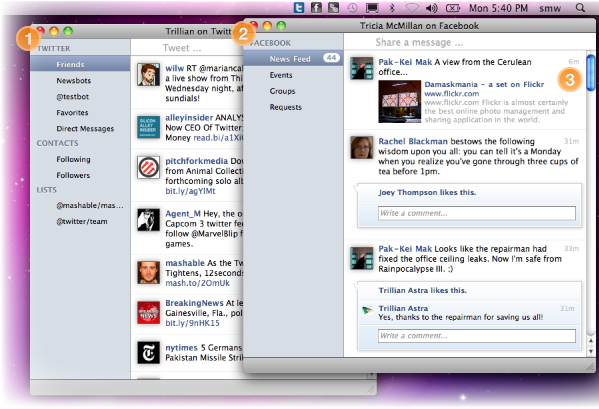The height and width of the screenshot is (409, 599).
Task: Open the volume menu bar icon
Action: point(432,8)
